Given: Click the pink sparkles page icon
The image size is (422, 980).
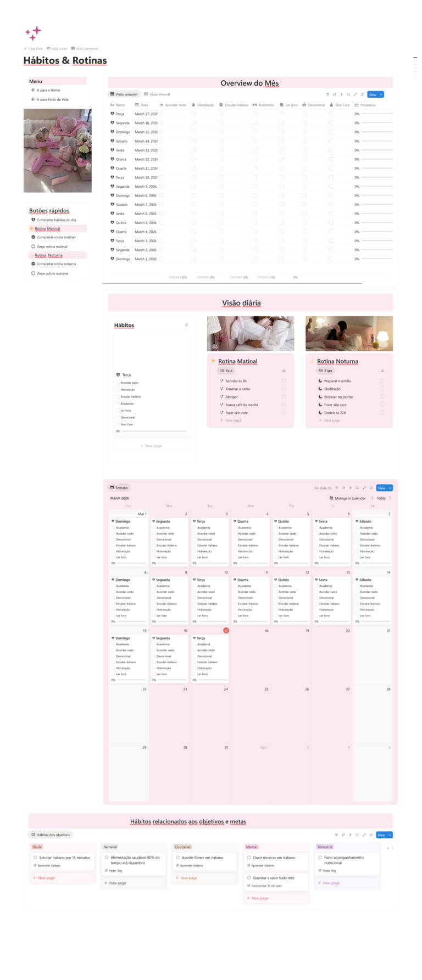Looking at the screenshot, I should 33,33.
